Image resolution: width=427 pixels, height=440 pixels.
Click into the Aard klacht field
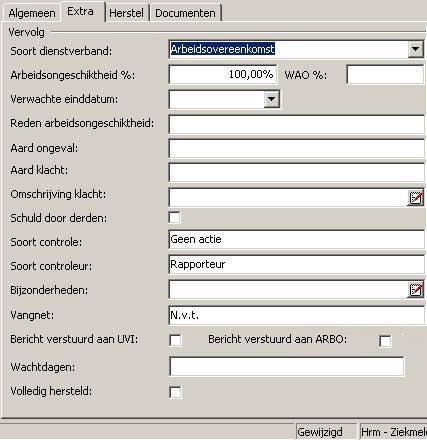pyautogui.click(x=296, y=172)
